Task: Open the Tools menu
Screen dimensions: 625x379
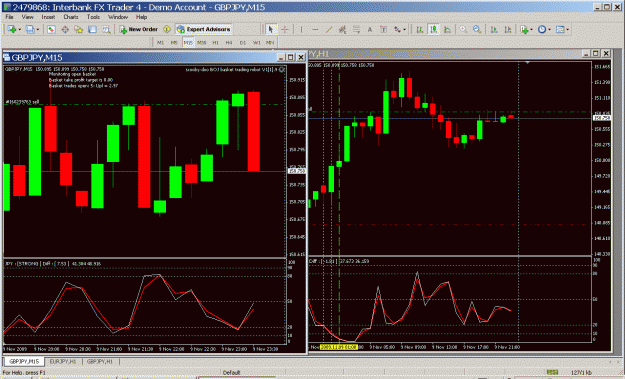Action: (x=93, y=17)
